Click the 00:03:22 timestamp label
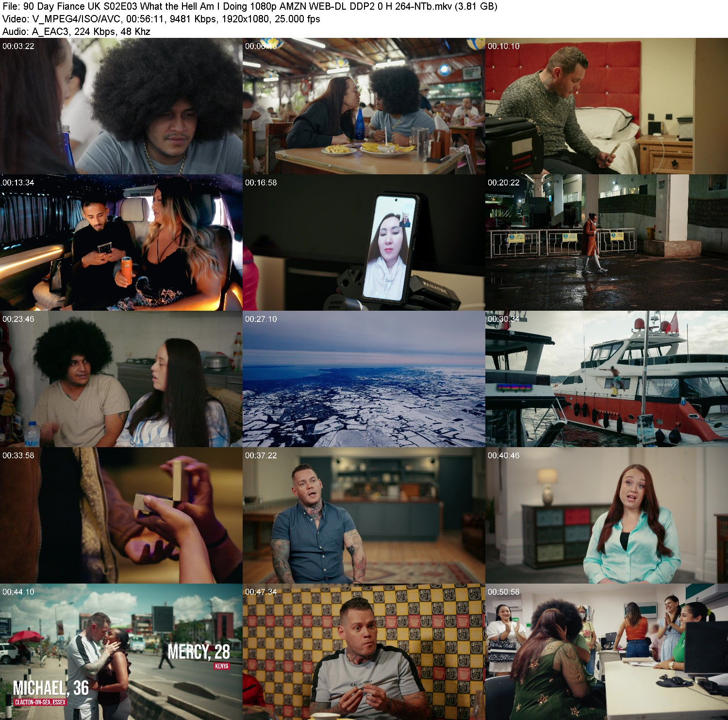The width and height of the screenshot is (728, 720). [x=18, y=46]
